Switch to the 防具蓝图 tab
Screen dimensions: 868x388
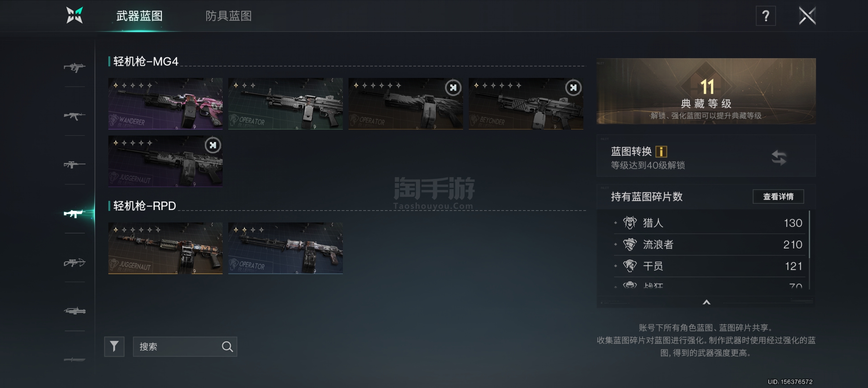point(229,16)
